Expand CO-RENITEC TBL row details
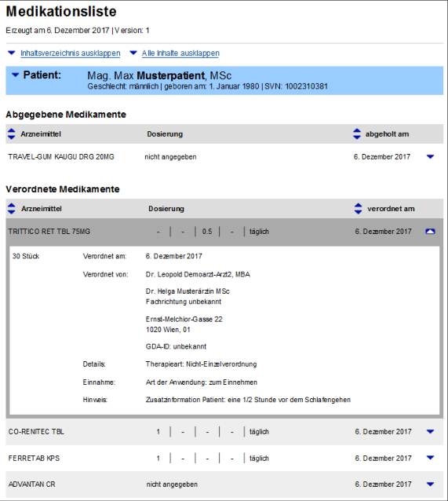The image size is (448, 501). 430,432
